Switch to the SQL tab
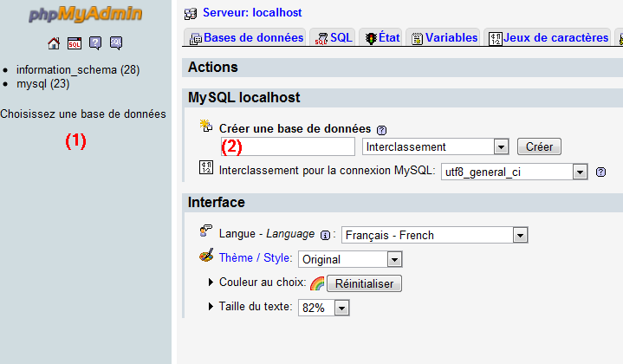The height and width of the screenshot is (364, 623). tap(334, 38)
